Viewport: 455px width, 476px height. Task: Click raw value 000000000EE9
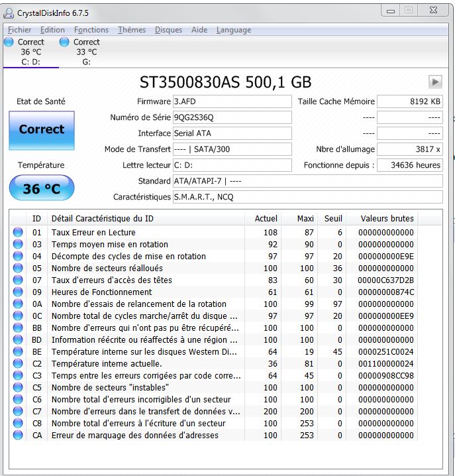click(386, 316)
